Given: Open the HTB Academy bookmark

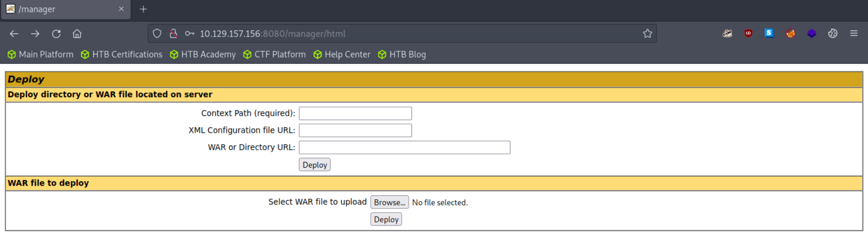Looking at the screenshot, I should coord(202,54).
